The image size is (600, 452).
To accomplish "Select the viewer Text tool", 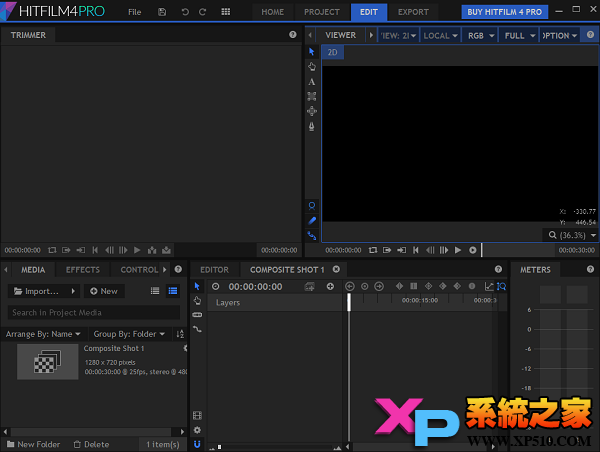I will [312, 82].
